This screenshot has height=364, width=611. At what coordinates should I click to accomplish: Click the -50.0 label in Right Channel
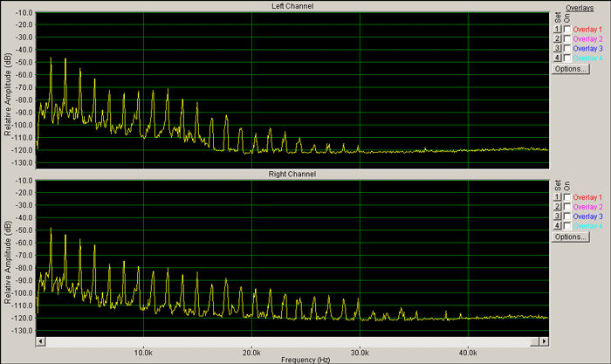tap(24, 230)
